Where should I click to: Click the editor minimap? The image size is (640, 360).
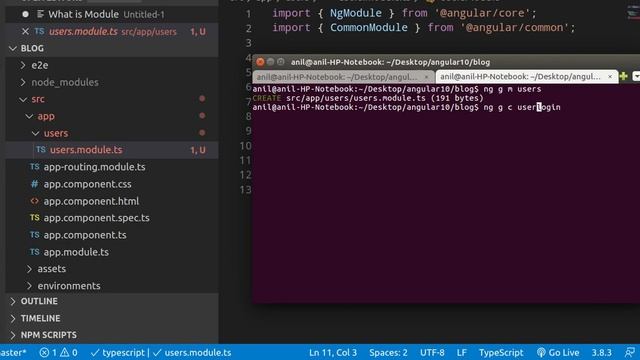633,12
